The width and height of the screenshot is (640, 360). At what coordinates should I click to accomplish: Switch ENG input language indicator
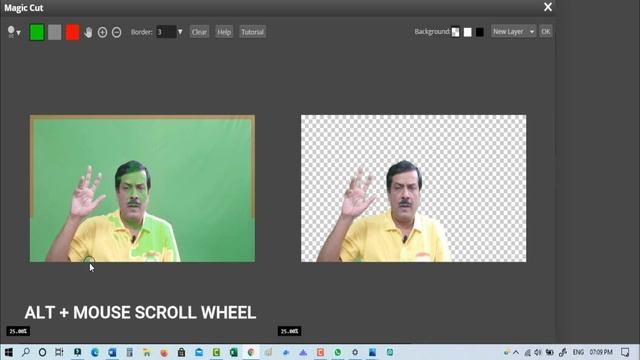click(578, 352)
